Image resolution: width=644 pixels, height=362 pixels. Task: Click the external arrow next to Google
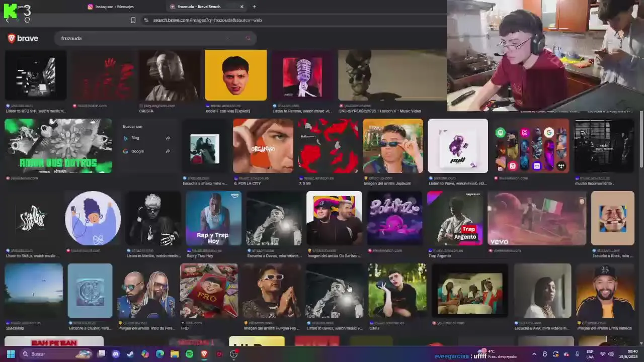click(168, 151)
